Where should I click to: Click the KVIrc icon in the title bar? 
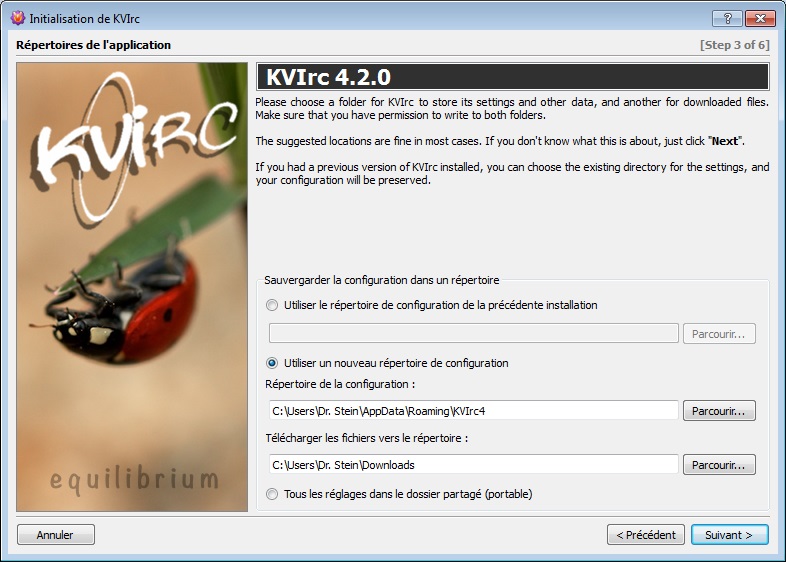16,18
